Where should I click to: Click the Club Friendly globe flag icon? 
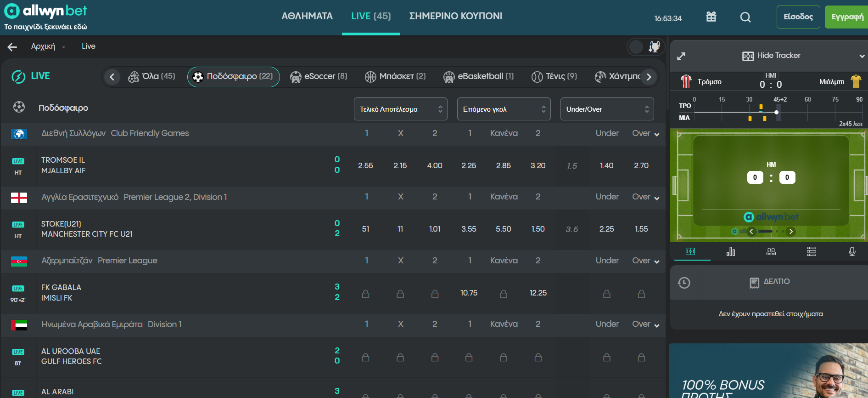[x=19, y=134]
